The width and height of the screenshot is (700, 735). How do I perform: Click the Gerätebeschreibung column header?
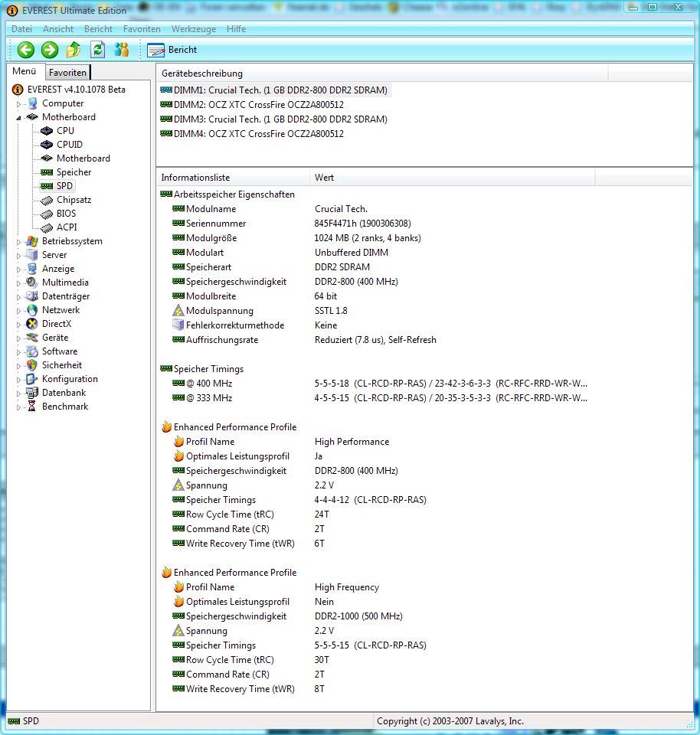[x=382, y=73]
